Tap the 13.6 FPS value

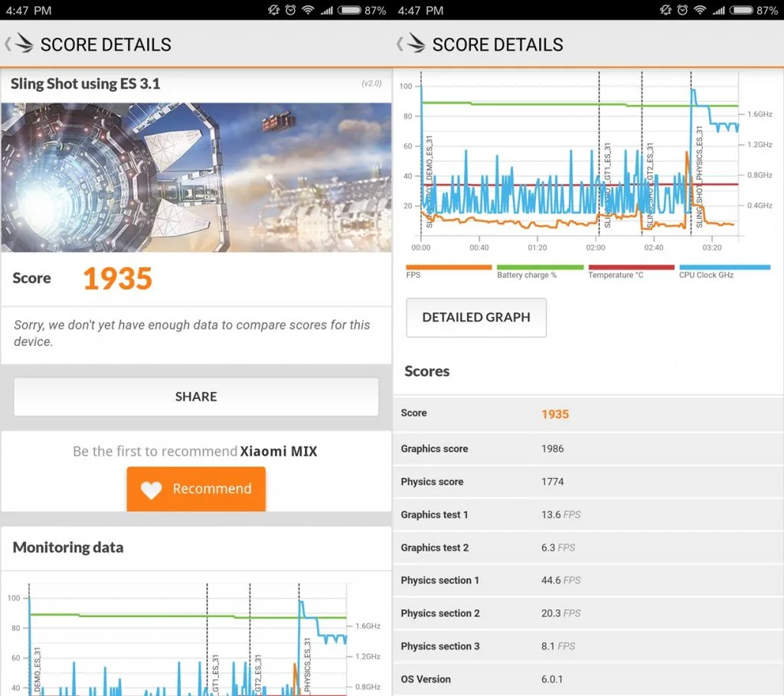[x=560, y=515]
